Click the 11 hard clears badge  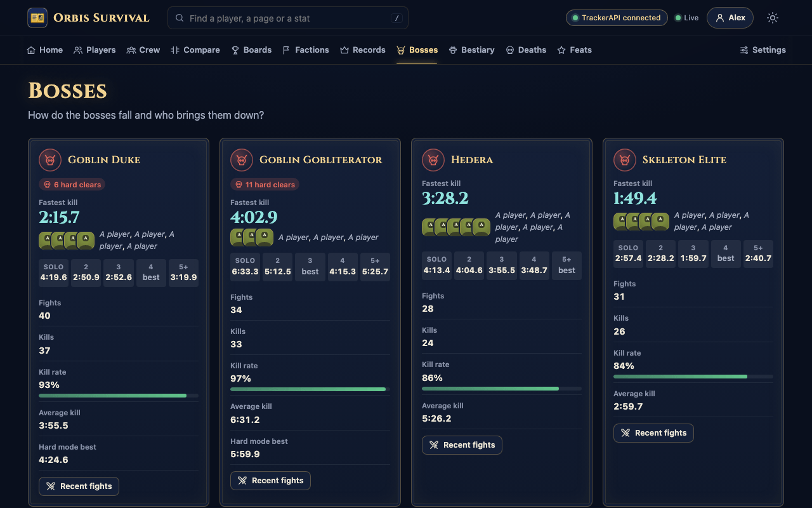coord(265,185)
